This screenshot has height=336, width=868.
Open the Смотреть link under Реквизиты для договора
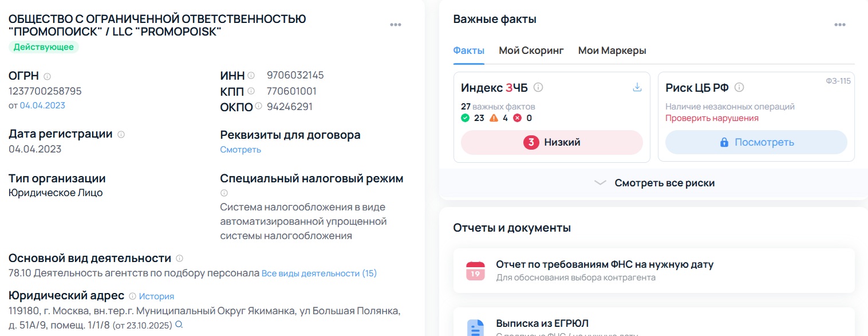[240, 150]
